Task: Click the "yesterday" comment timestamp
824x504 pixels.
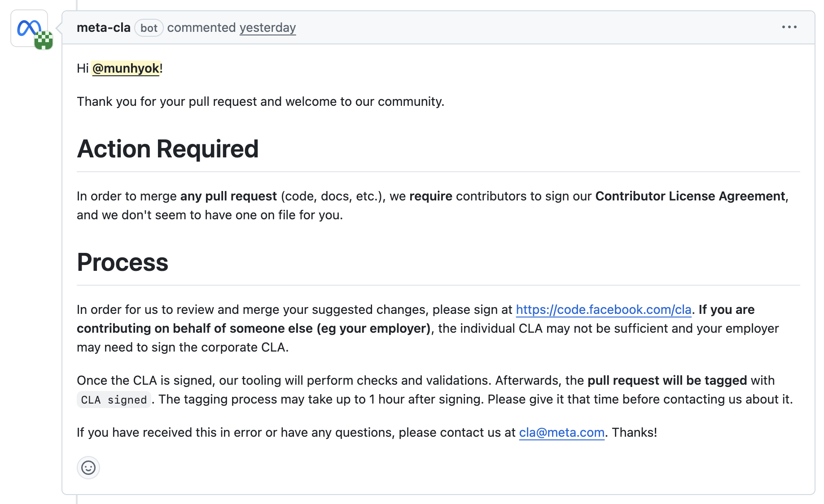Action: click(267, 28)
